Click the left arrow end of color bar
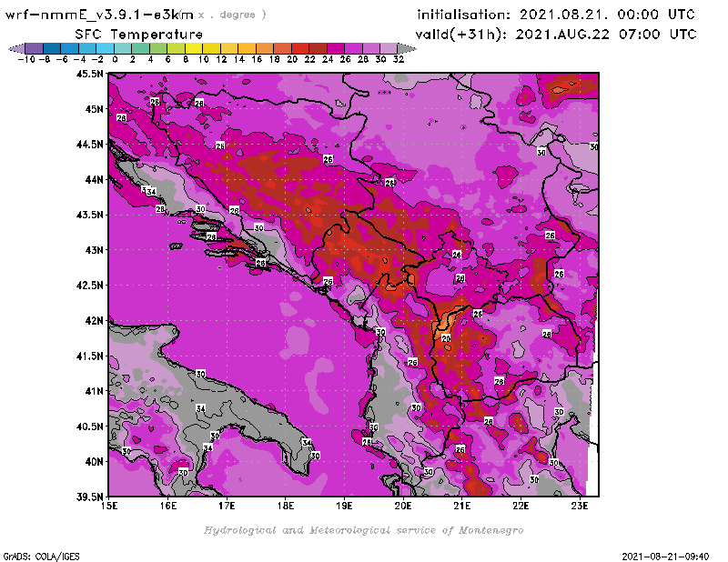 coord(15,47)
